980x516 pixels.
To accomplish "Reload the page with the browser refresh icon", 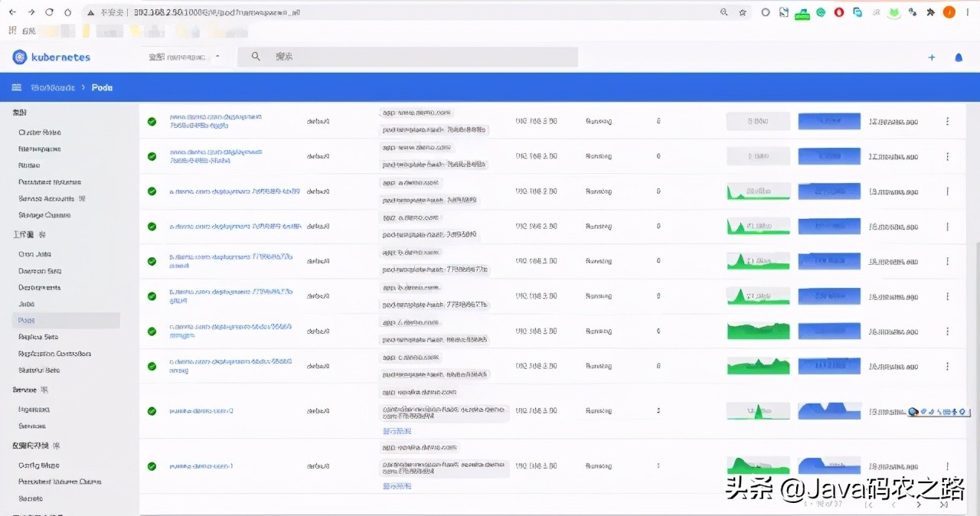I will click(50, 12).
